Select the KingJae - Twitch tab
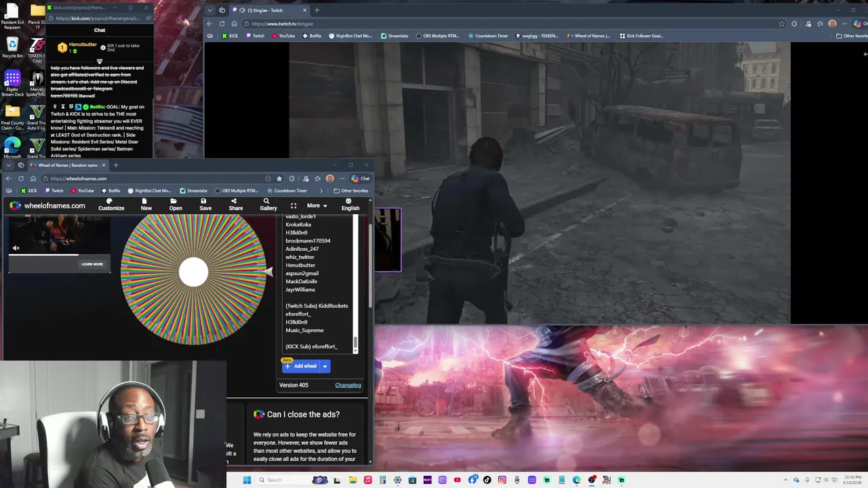This screenshot has height=488, width=868. point(268,10)
